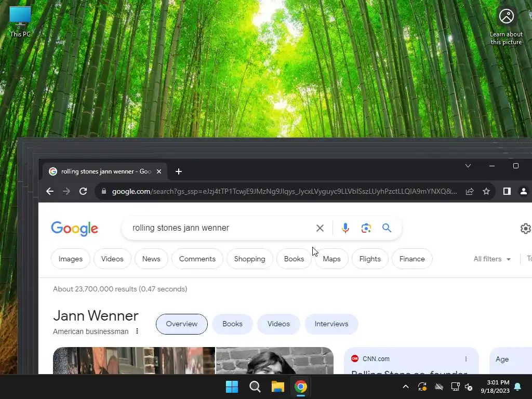
Task: Open the clock showing 3:01 PM
Action: 495,387
